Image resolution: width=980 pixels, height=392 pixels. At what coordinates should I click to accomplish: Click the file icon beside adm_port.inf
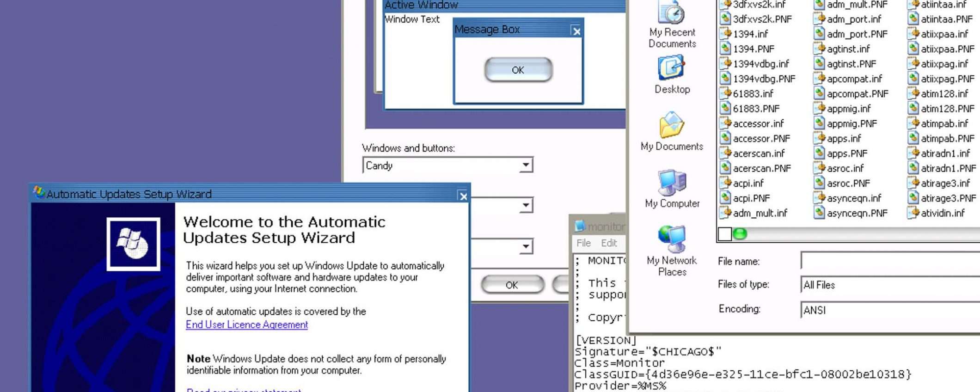pos(819,19)
